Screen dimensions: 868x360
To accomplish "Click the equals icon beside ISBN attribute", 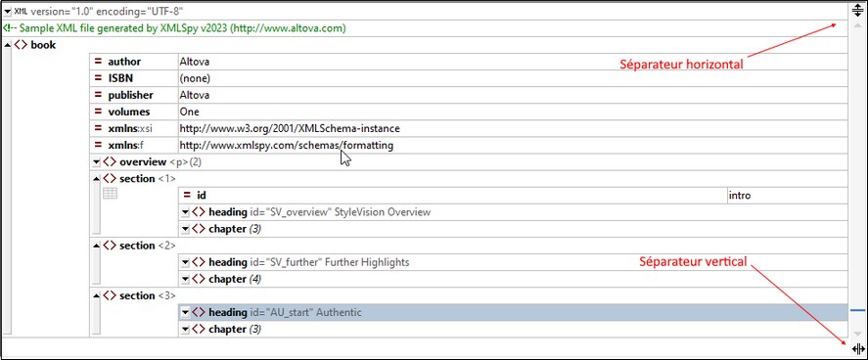I will (98, 78).
